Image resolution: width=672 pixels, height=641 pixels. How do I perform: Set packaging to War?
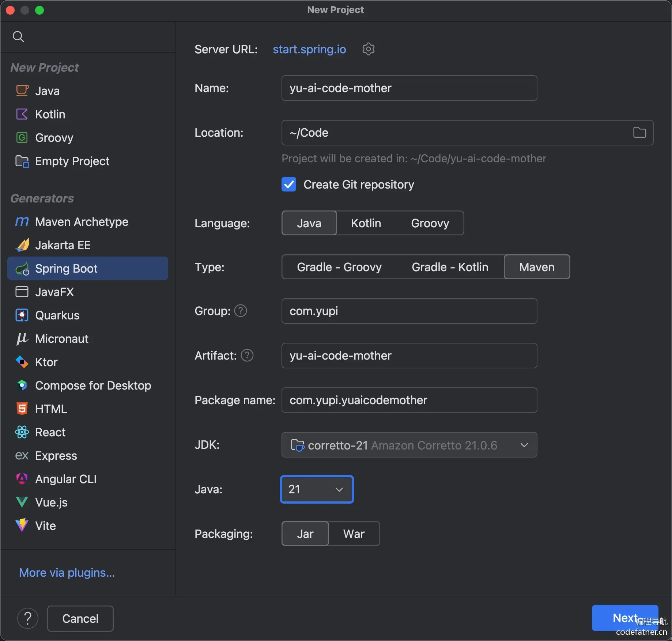354,534
